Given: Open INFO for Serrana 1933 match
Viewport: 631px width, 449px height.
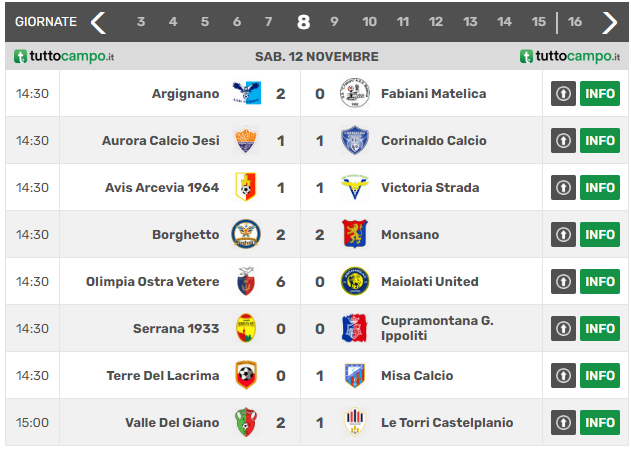Looking at the screenshot, I should point(600,328).
